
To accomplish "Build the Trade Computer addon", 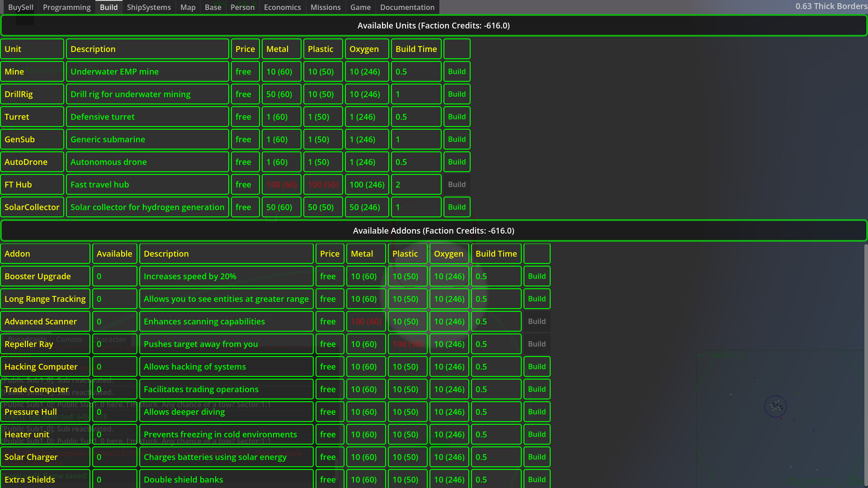I will pos(537,389).
